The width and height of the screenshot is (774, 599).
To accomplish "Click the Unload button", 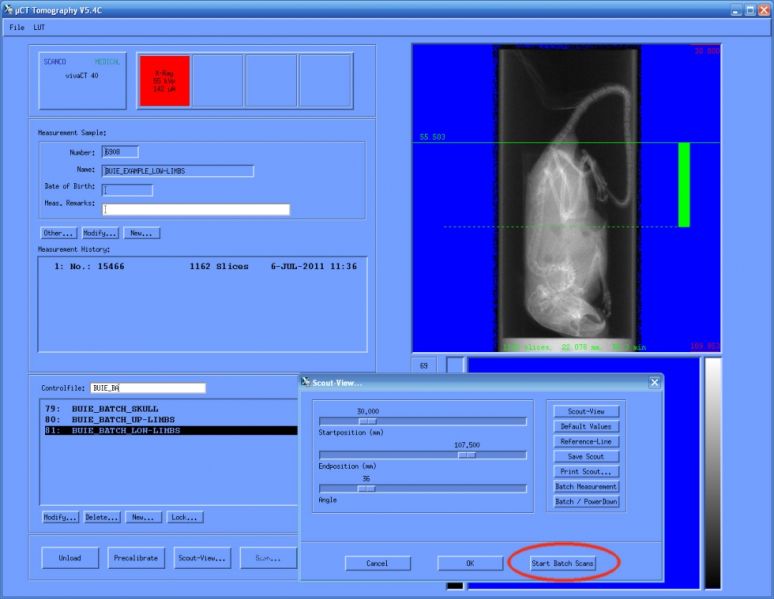I will point(70,558).
